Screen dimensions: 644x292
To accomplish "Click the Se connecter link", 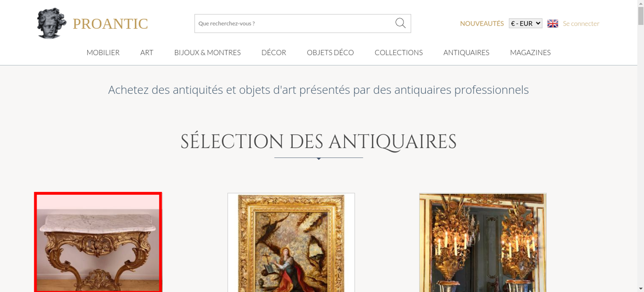I will click(581, 23).
